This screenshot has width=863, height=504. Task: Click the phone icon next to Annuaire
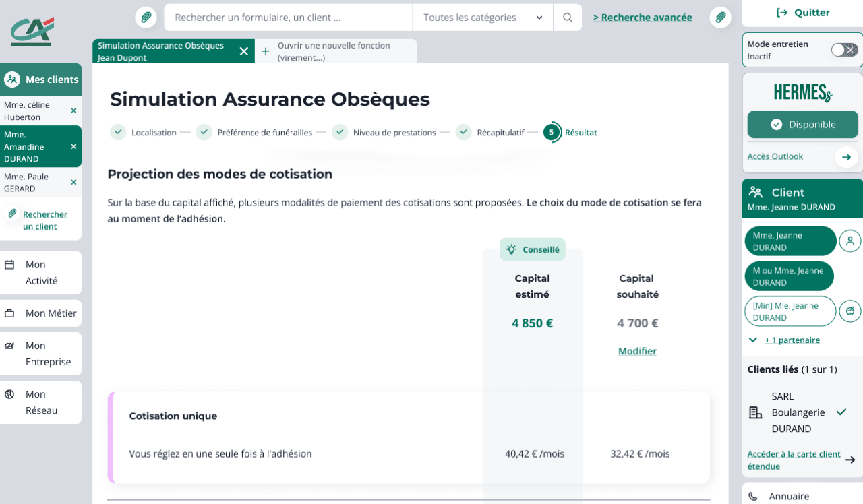tap(752, 495)
